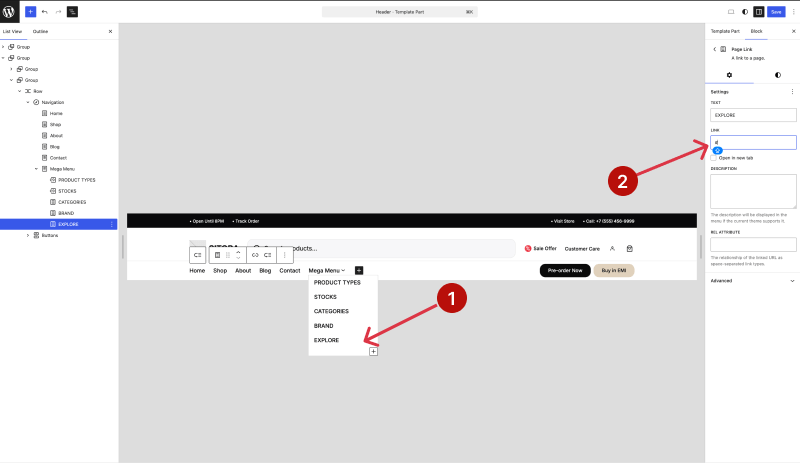
Task: Collapse the Mega Menu tree item
Action: (36, 169)
